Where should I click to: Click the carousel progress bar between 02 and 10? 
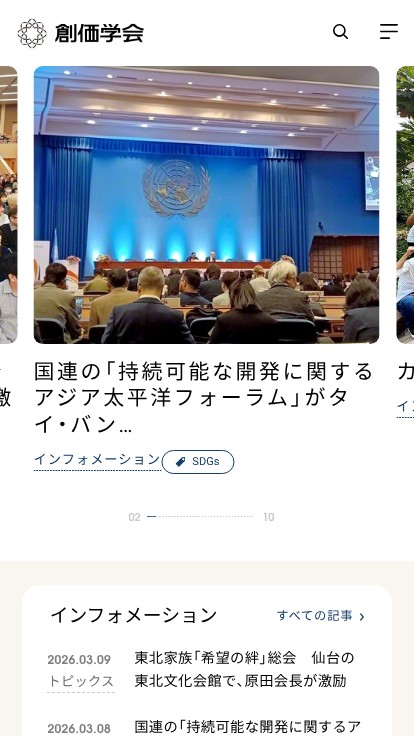click(x=200, y=517)
